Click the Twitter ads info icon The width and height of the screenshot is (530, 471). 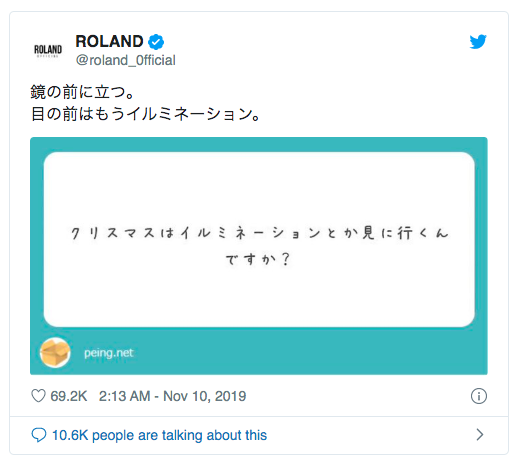[479, 396]
